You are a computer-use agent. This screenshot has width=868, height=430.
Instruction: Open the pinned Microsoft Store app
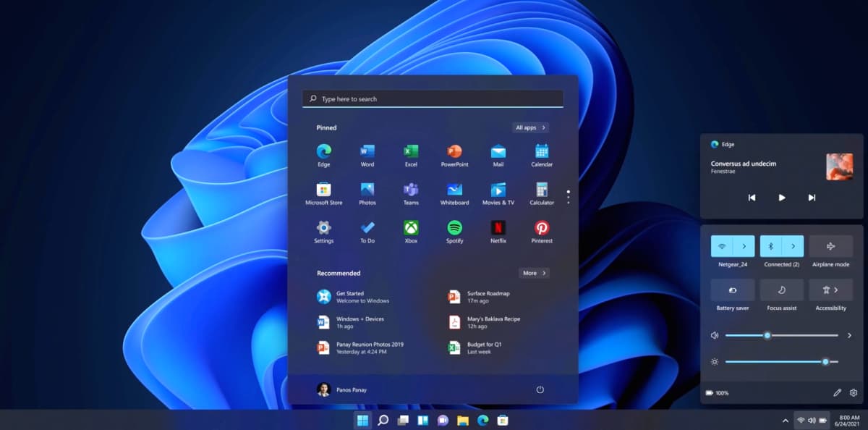[x=323, y=193]
